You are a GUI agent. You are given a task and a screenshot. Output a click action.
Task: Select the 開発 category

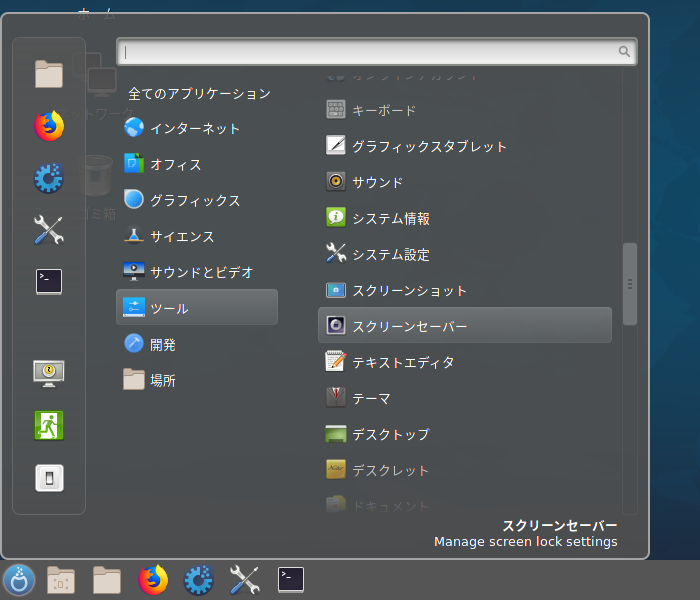pyautogui.click(x=197, y=345)
